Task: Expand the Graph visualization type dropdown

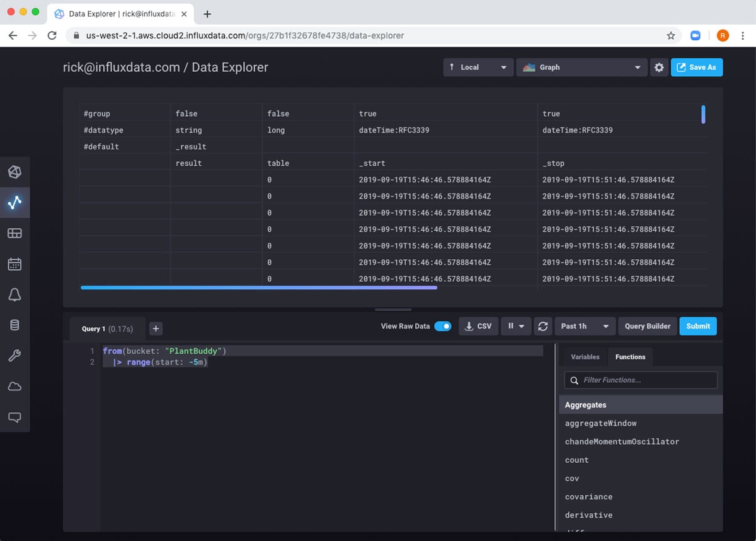Action: (x=581, y=67)
